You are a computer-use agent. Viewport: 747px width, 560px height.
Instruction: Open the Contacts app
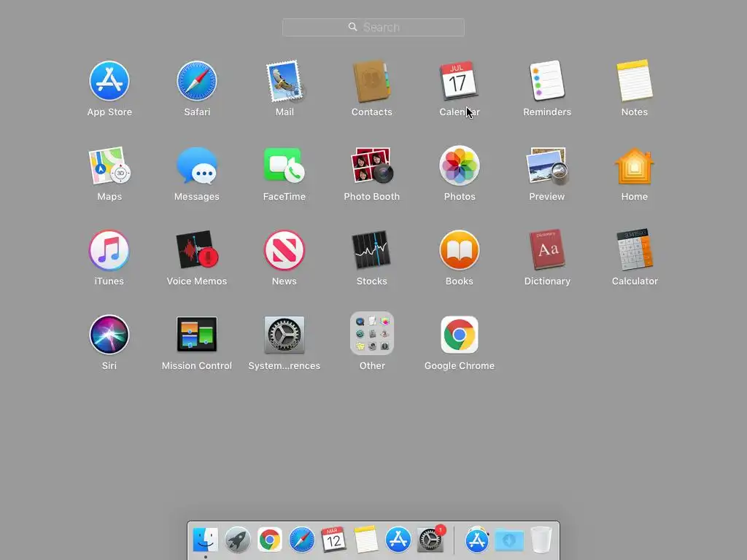coord(371,81)
